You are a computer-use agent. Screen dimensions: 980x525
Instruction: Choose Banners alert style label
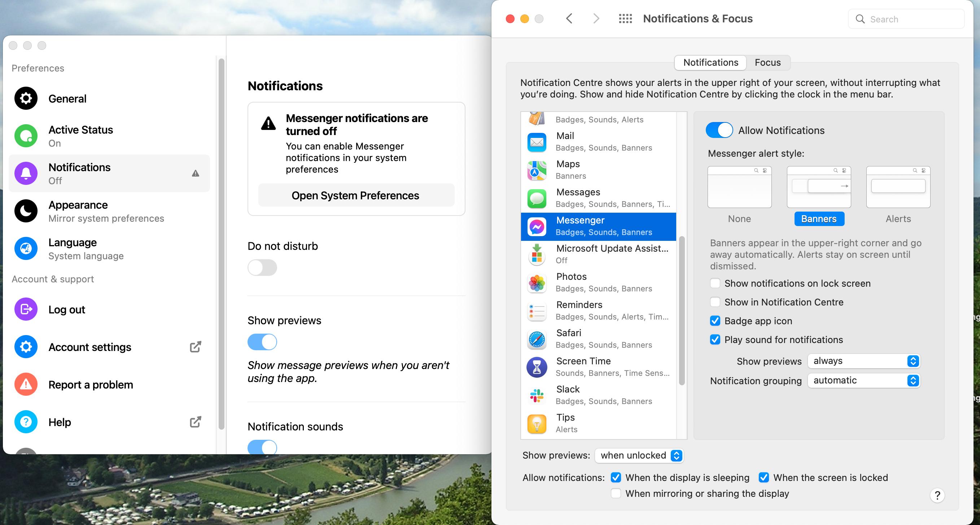pyautogui.click(x=819, y=219)
